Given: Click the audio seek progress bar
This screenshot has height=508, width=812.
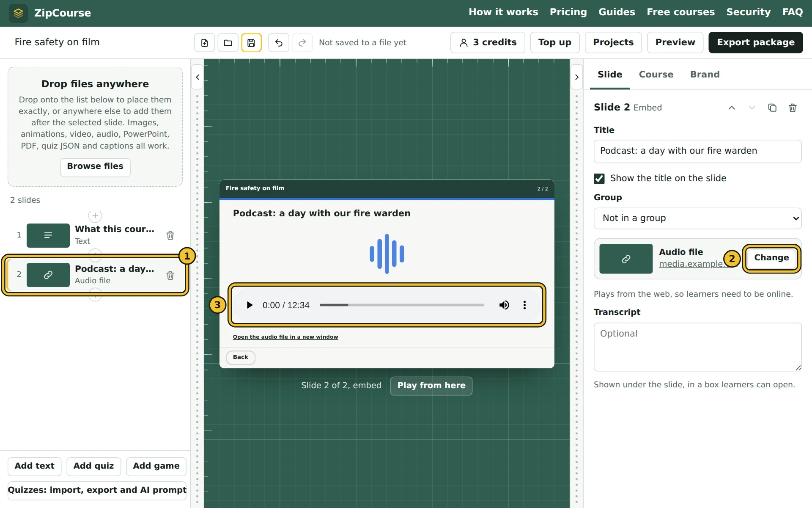Looking at the screenshot, I should [401, 305].
